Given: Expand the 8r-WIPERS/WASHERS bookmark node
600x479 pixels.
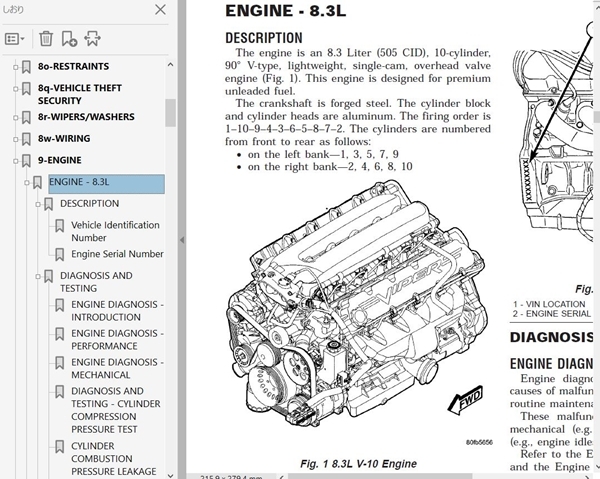Looking at the screenshot, I should (16, 117).
